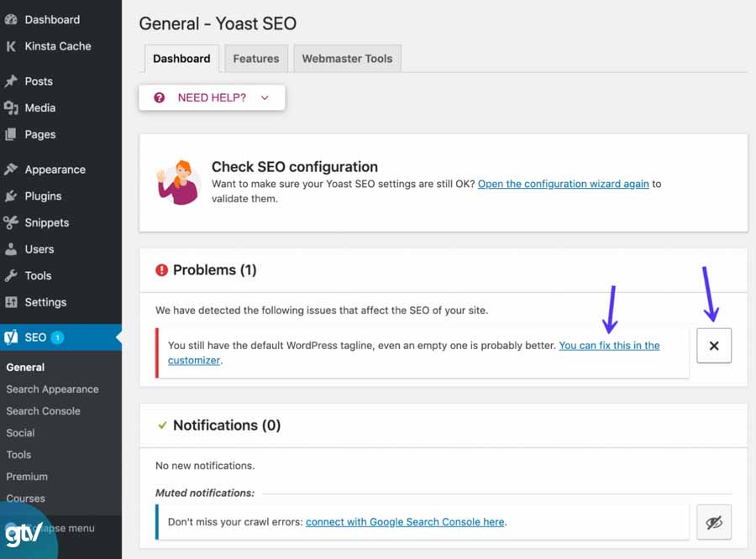The height and width of the screenshot is (559, 756).
Task: Open the Yoast SEO sidebar icon
Action: pos(12,337)
